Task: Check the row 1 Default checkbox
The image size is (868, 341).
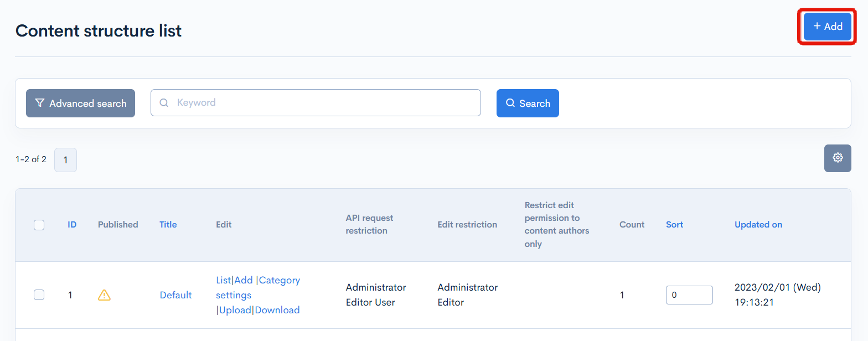Action: [39, 295]
